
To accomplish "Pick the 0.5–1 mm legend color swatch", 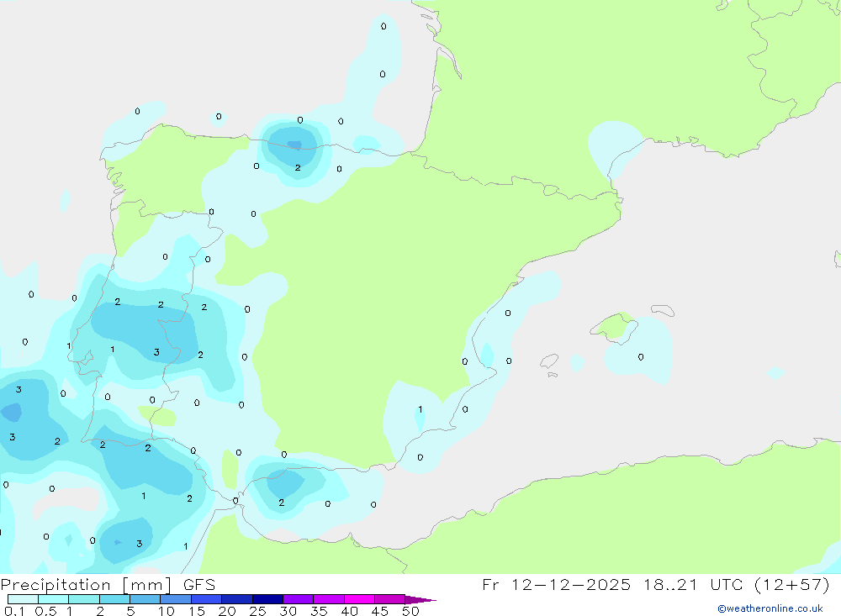I will click(x=53, y=599).
